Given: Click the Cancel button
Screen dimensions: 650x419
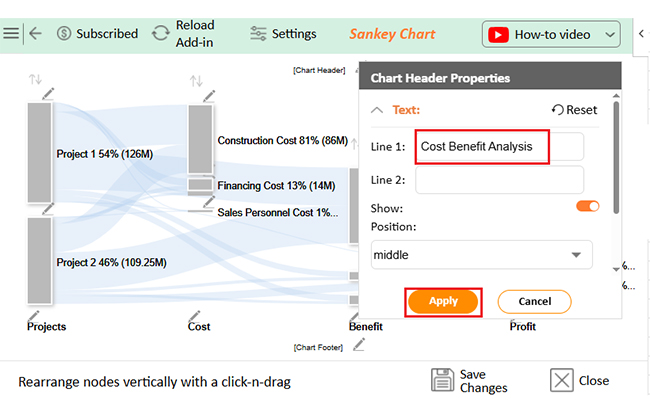Looking at the screenshot, I should click(x=534, y=301).
